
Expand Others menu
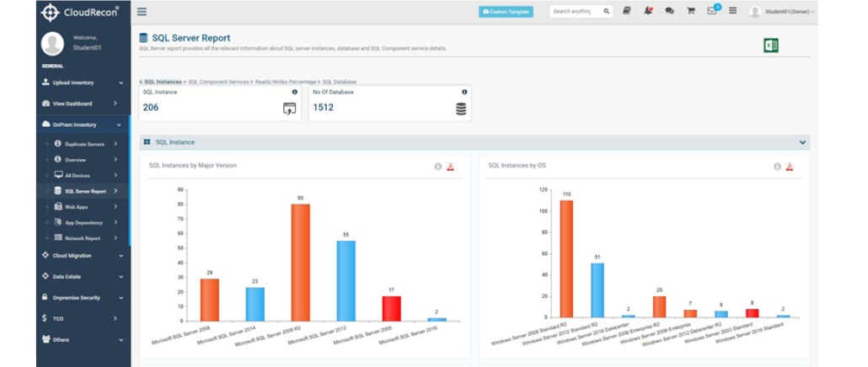pyautogui.click(x=83, y=339)
